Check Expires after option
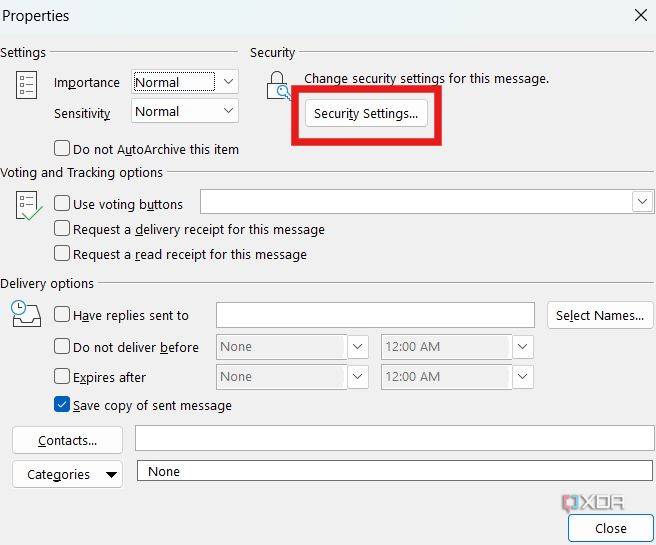The width and height of the screenshot is (656, 545). 62,376
